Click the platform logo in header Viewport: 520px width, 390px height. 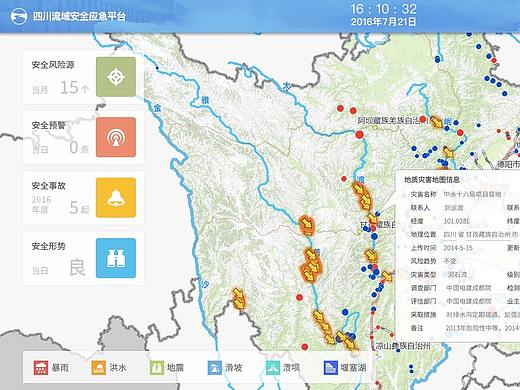(x=19, y=16)
